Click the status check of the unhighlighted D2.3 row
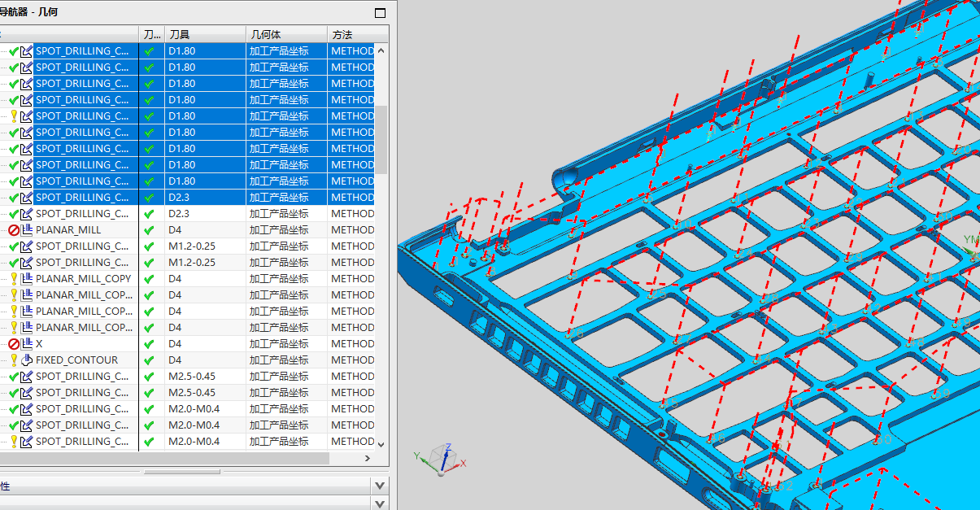 click(14, 214)
